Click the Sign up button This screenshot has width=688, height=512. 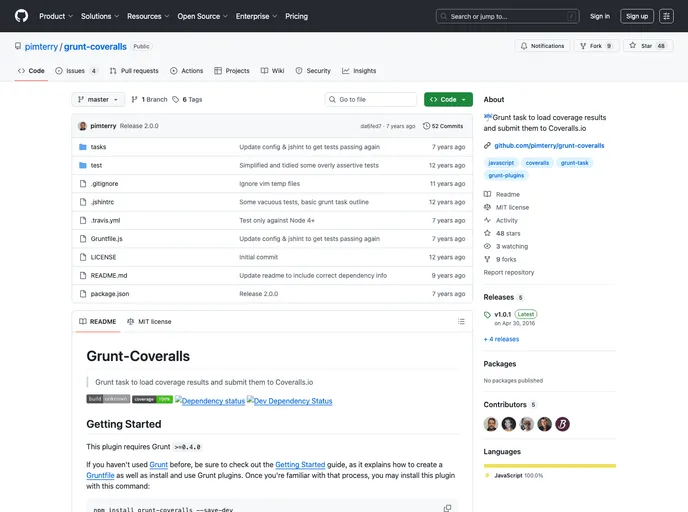[x=636, y=16]
